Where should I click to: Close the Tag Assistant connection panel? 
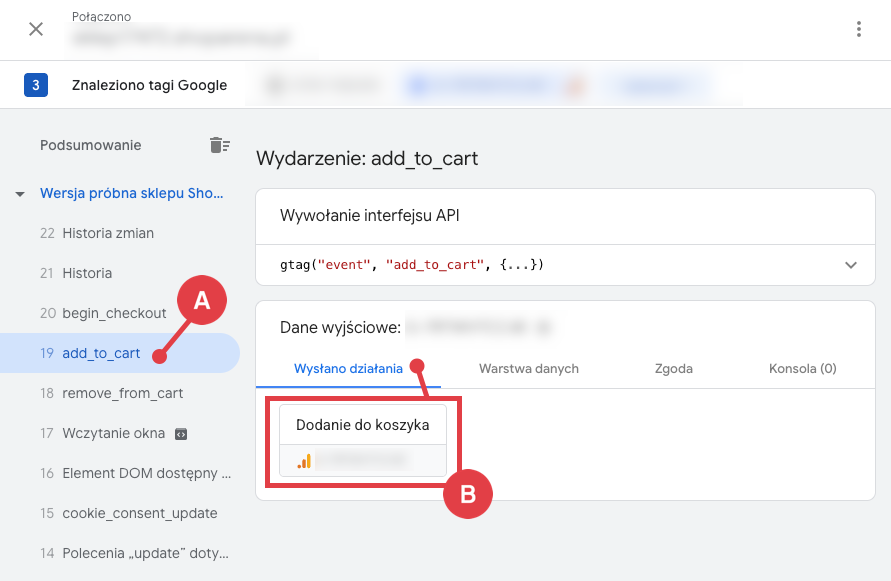coord(36,28)
